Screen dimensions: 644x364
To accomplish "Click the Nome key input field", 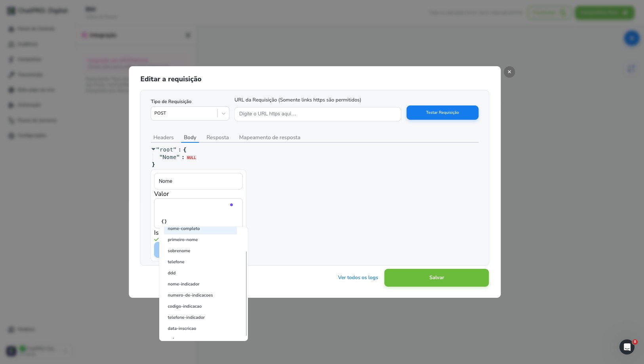I will [198, 181].
